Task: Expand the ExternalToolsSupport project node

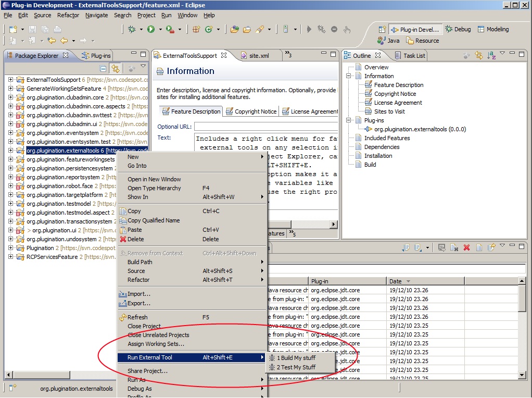Action: click(11, 80)
